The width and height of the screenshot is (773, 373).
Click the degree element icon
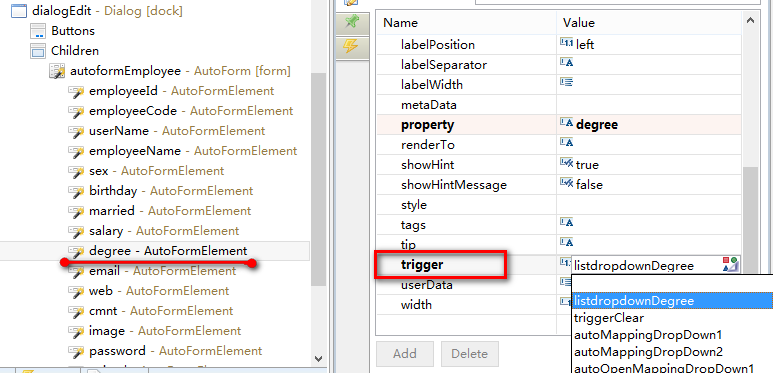pos(76,251)
